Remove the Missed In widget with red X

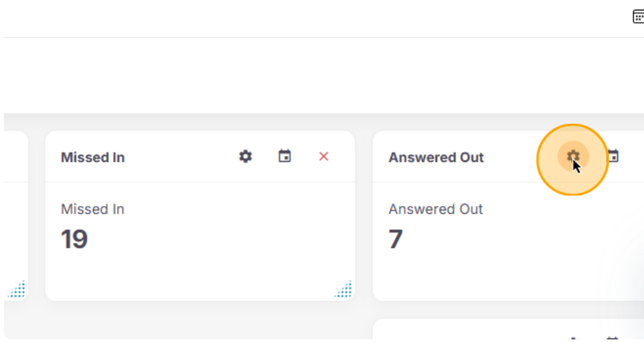click(324, 157)
